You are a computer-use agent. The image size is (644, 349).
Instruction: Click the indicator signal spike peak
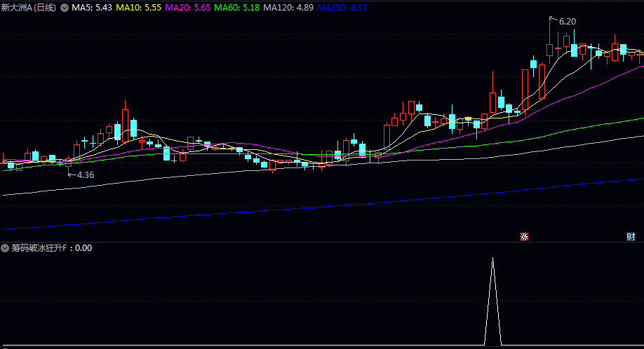(493, 259)
